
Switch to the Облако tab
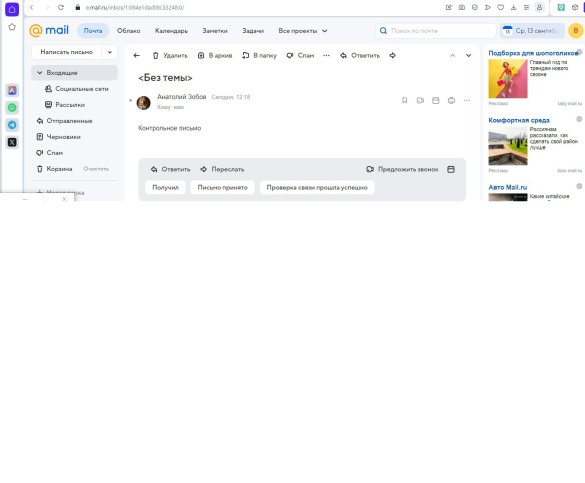129,31
